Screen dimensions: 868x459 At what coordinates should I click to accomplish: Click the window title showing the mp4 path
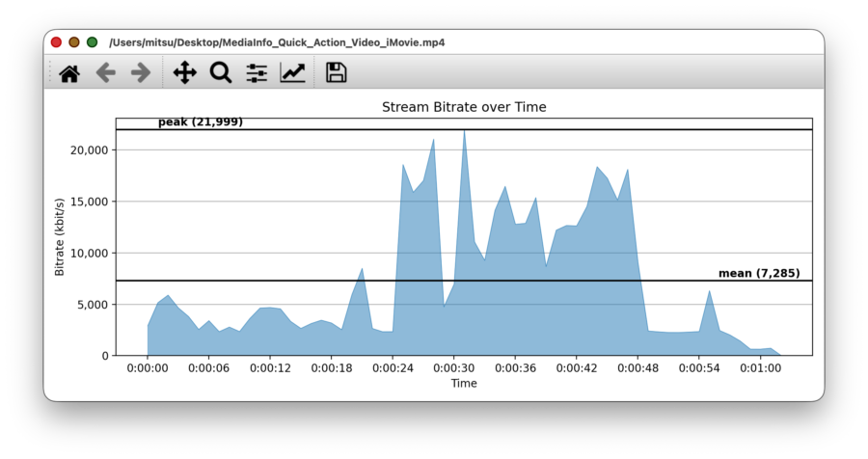point(277,42)
